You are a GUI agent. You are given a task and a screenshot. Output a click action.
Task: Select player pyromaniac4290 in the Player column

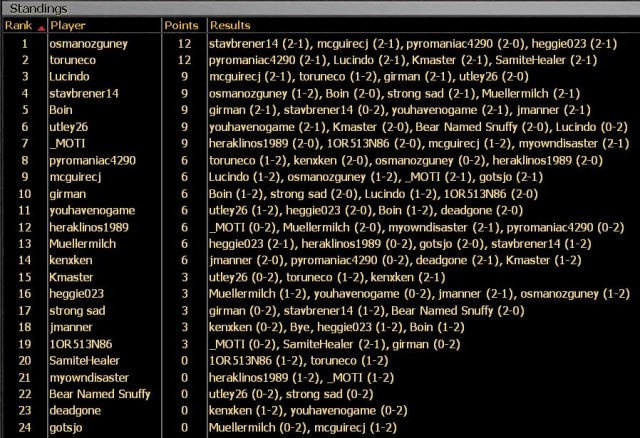point(93,160)
